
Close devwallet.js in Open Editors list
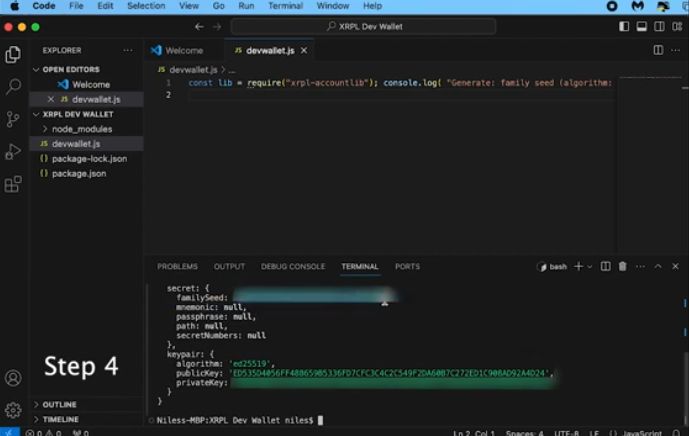pyautogui.click(x=51, y=99)
